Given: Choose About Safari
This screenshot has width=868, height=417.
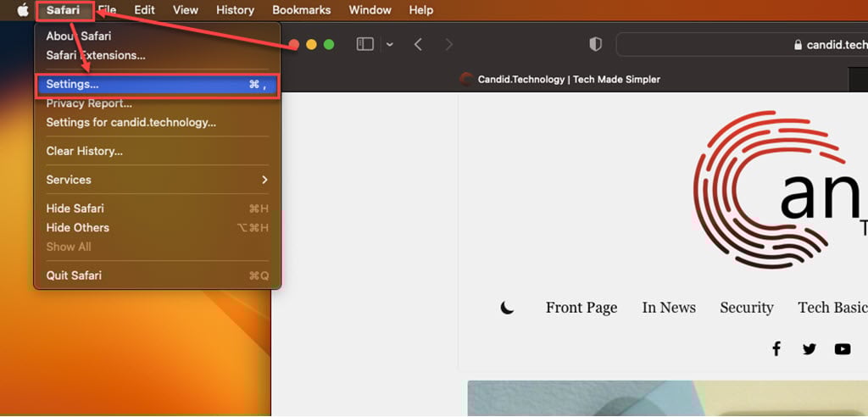Looking at the screenshot, I should point(158,36).
